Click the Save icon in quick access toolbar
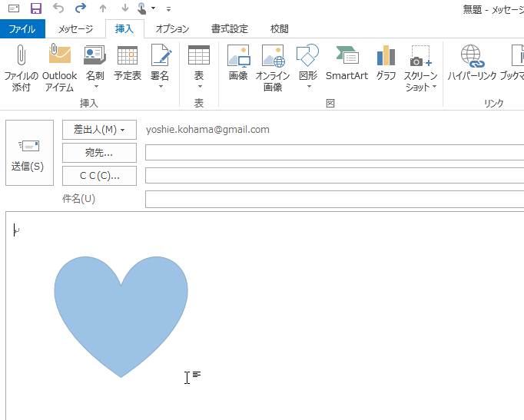The height and width of the screenshot is (420, 524). 36,8
